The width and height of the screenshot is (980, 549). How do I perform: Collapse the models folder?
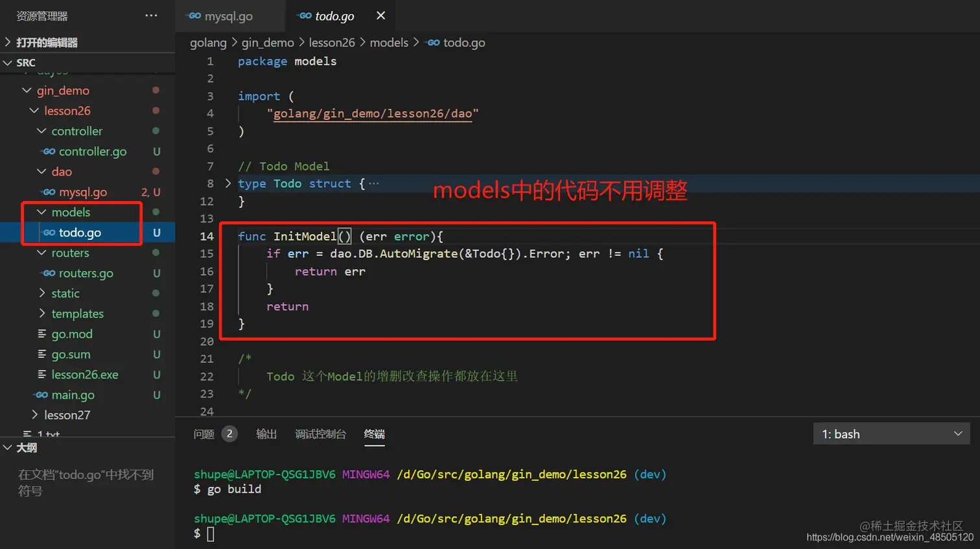click(x=41, y=212)
